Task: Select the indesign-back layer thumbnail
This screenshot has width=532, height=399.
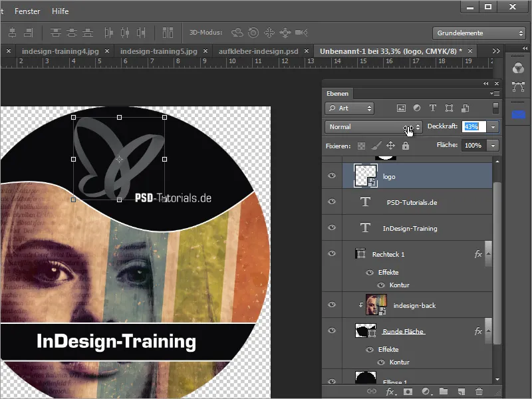Action: pos(376,305)
